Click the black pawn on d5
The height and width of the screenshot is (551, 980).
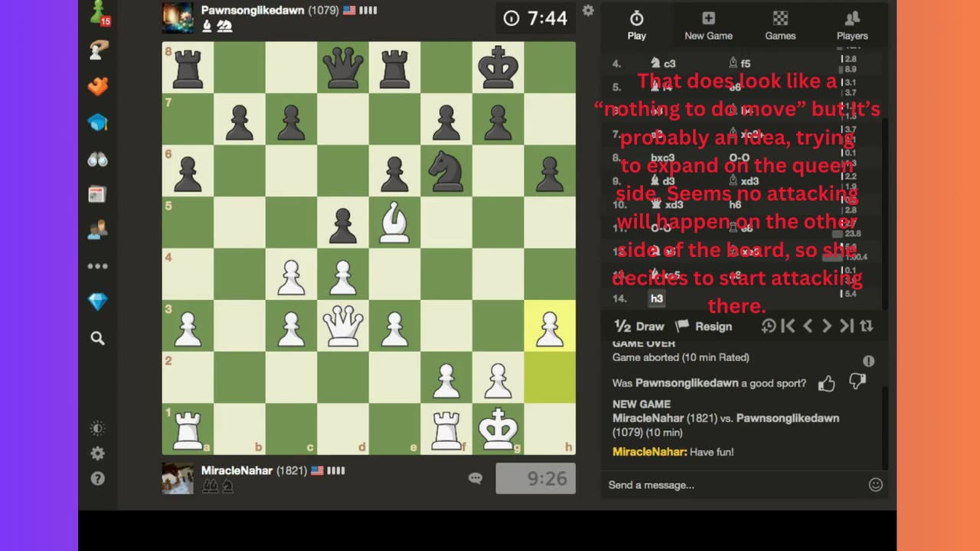[x=342, y=222]
